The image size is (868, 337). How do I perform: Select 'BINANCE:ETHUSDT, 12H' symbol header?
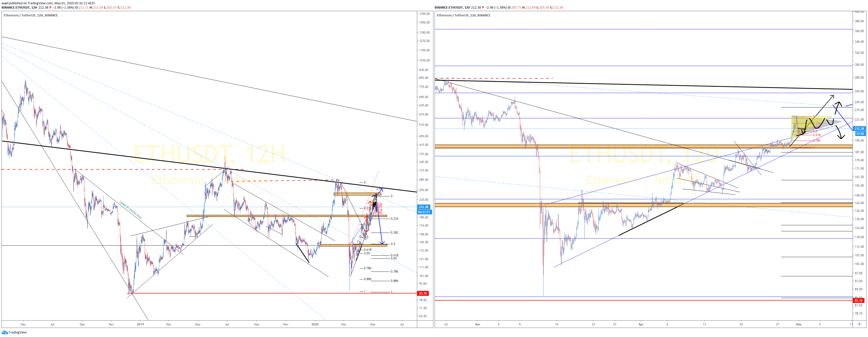click(19, 7)
